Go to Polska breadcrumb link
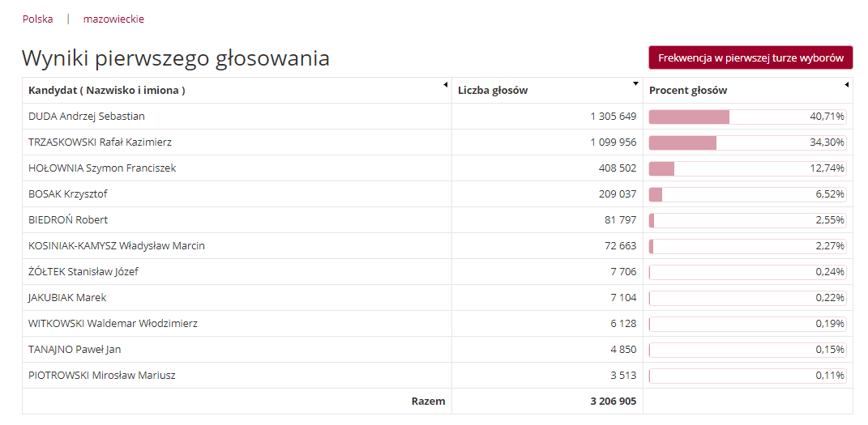The width and height of the screenshot is (868, 425). tap(37, 19)
